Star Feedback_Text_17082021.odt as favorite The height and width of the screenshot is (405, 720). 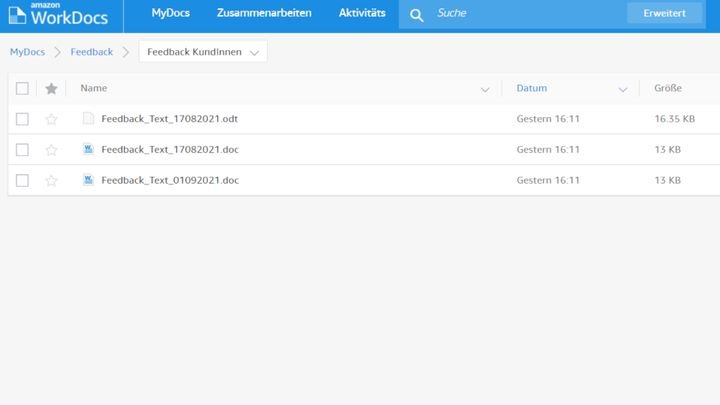pyautogui.click(x=51, y=119)
